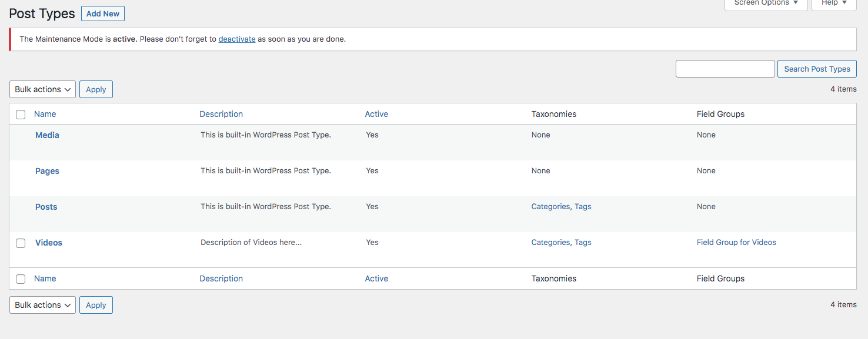Viewport: 868px width, 339px height.
Task: Sort by the Active column header
Action: coord(376,114)
